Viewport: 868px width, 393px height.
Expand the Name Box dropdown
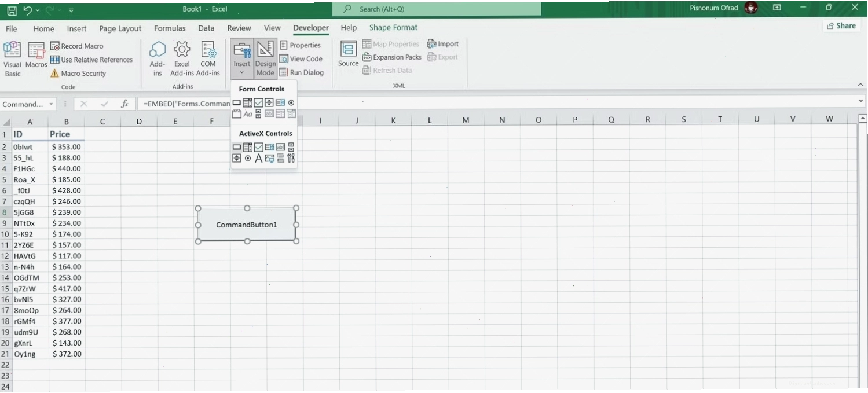pos(52,104)
